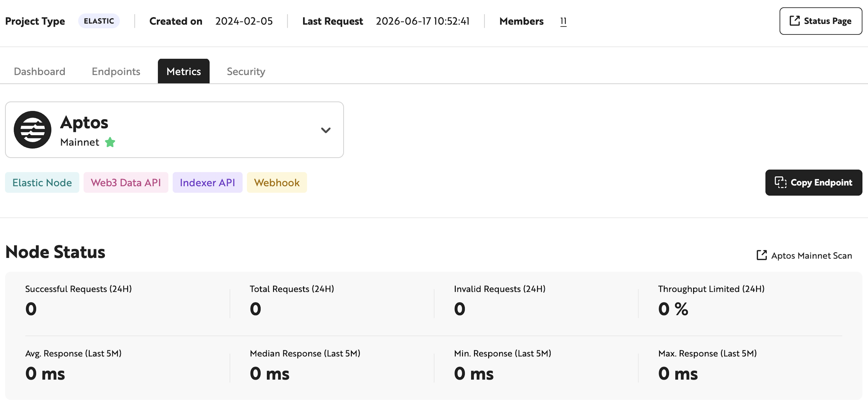The image size is (868, 406).
Task: Click the Throughput Limited (24H) label
Action: point(711,289)
